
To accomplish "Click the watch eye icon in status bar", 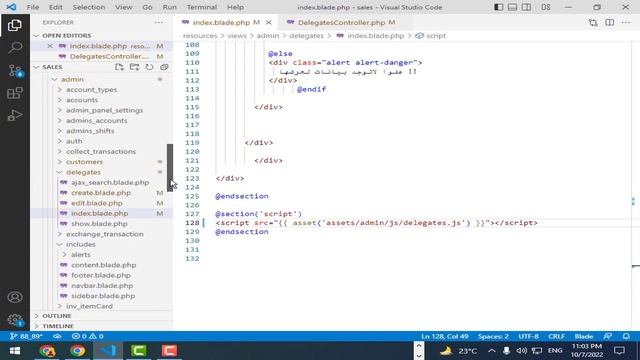I will pos(57,336).
